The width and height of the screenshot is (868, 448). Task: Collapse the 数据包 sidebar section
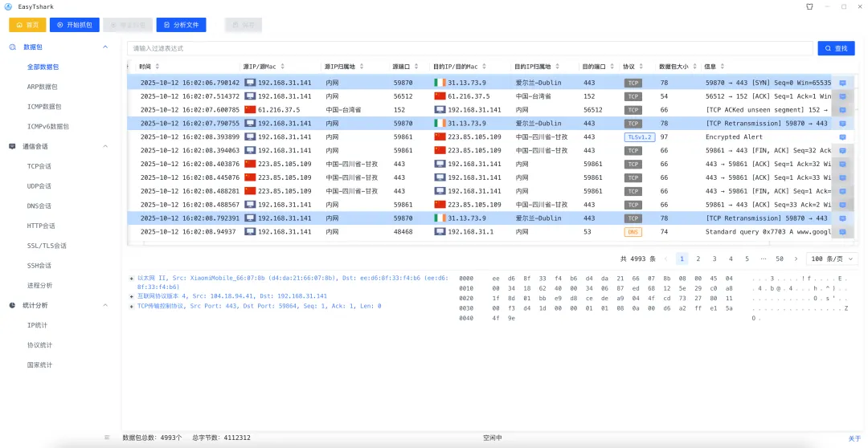point(105,47)
